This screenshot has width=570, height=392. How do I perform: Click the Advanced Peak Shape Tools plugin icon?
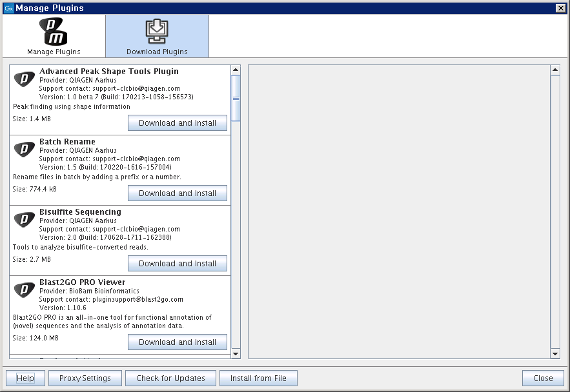click(25, 79)
